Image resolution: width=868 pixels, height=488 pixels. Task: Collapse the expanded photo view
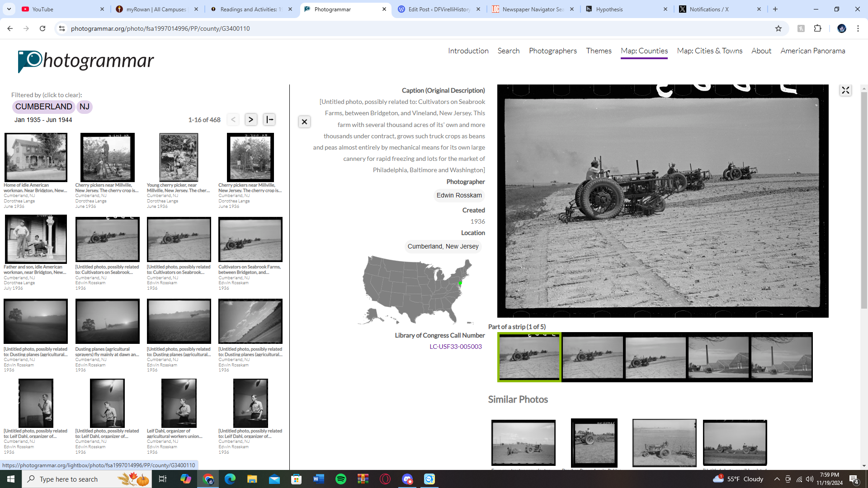click(845, 90)
